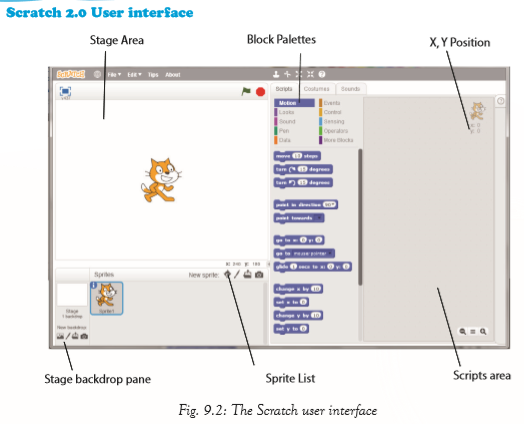Click the green flag to run
This screenshot has width=524, height=424.
coord(246,91)
